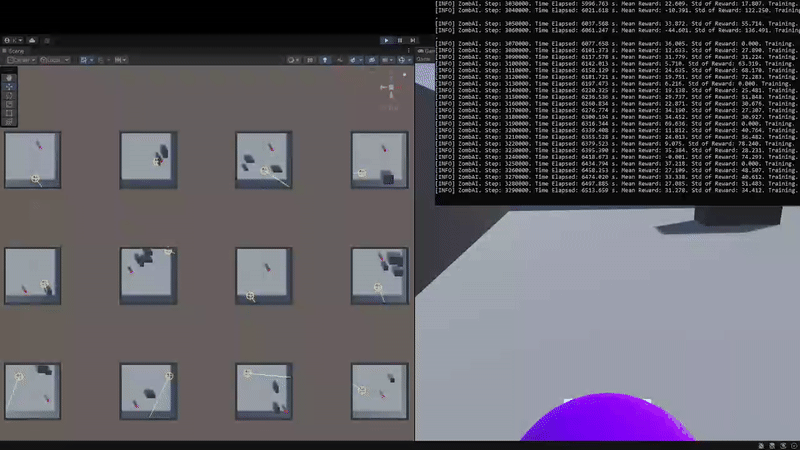Click the Scene draw mode sphere icon
The image size is (800, 450).
291,60
